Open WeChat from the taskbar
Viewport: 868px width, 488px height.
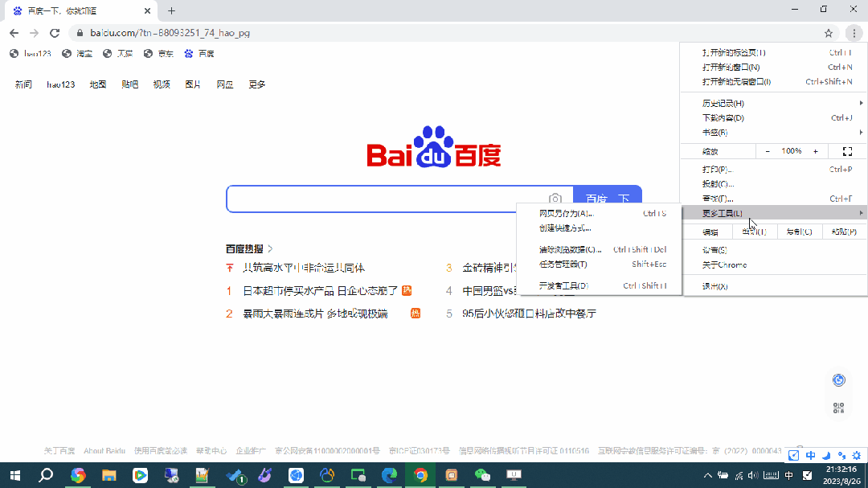(483, 475)
